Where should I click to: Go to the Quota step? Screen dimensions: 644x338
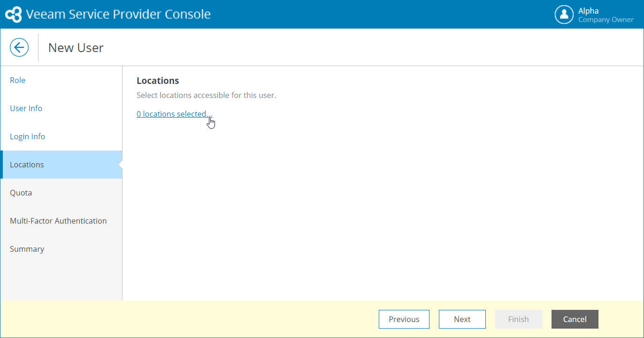(21, 193)
